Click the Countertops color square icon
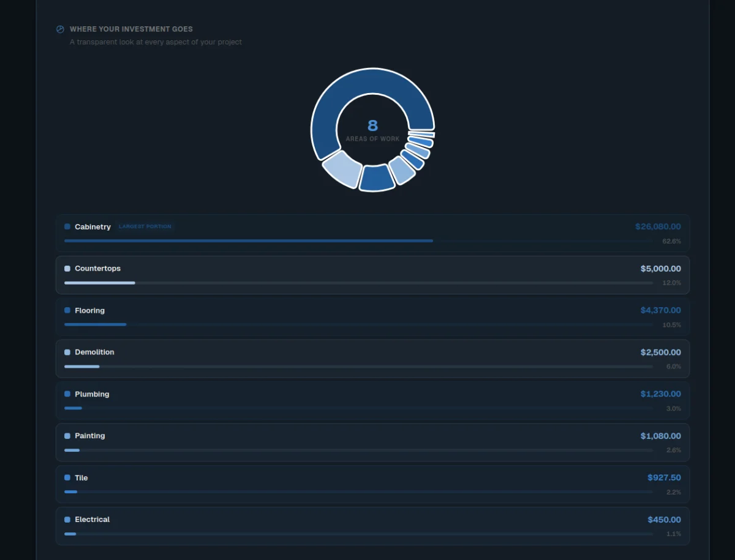The height and width of the screenshot is (560, 735). tap(67, 269)
